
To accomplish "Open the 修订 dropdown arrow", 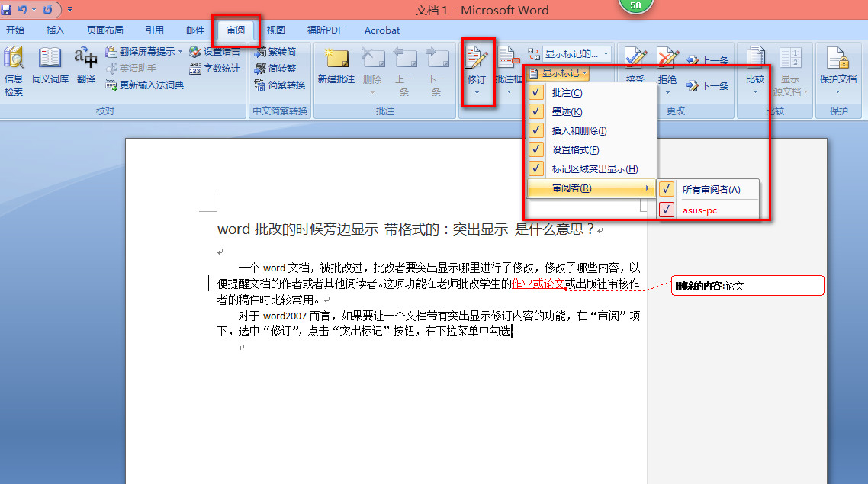I will click(477, 93).
